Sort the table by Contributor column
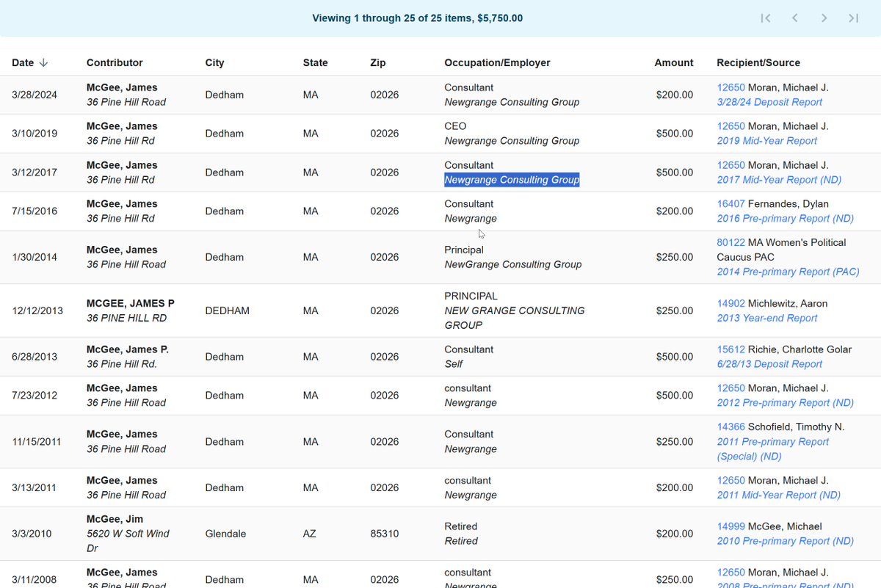881x588 pixels. point(115,62)
